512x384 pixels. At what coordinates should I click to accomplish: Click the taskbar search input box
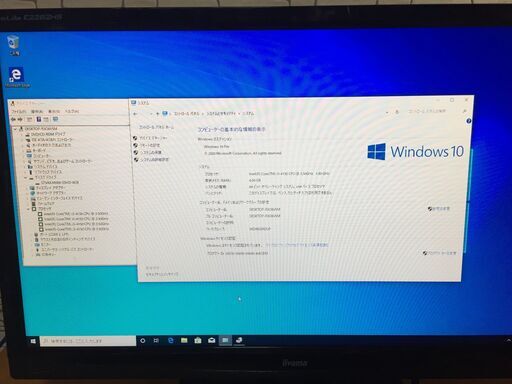click(x=88, y=341)
